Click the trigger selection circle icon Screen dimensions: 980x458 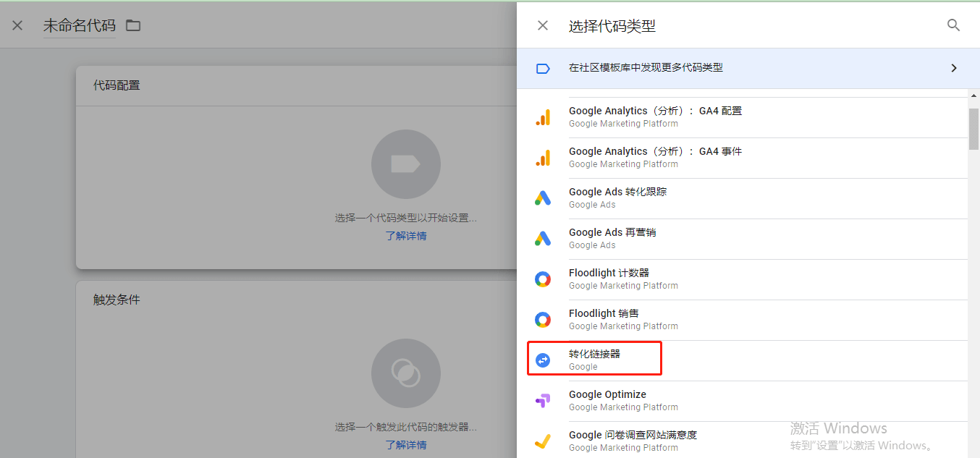pos(405,373)
